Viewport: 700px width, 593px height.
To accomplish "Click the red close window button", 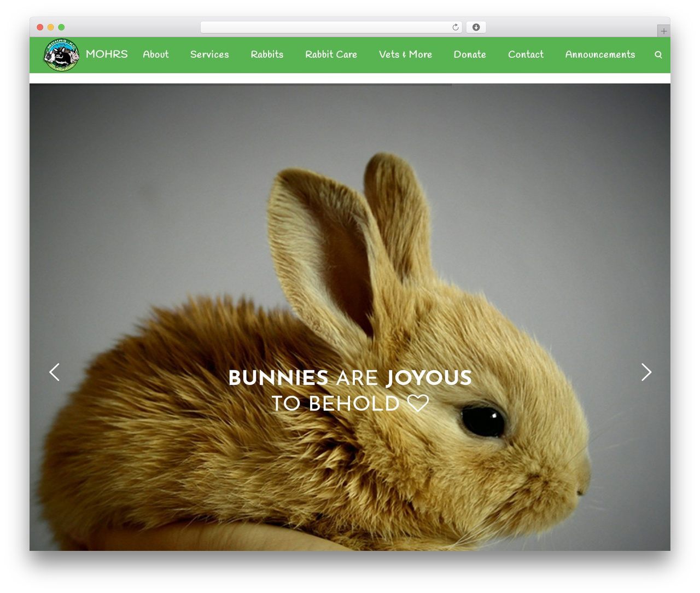I will (x=40, y=27).
